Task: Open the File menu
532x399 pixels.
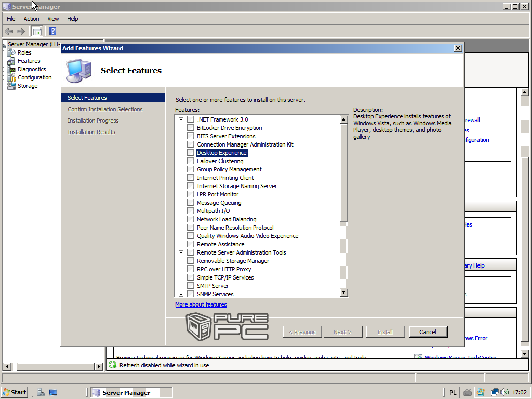Action: 11,19
